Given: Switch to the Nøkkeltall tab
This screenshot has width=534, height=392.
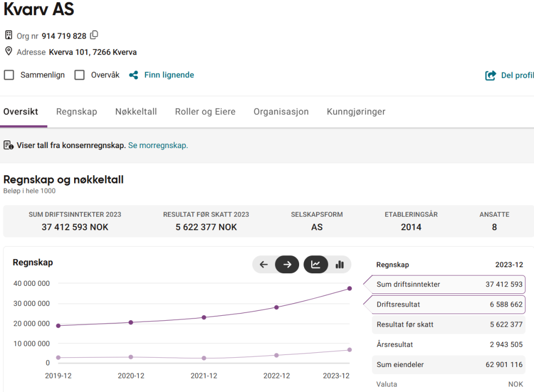Looking at the screenshot, I should point(136,112).
